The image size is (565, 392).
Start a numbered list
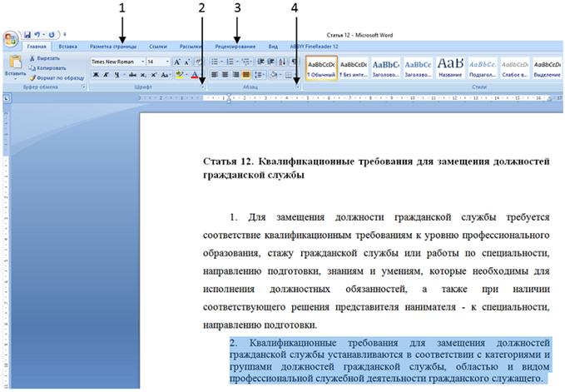click(x=230, y=62)
